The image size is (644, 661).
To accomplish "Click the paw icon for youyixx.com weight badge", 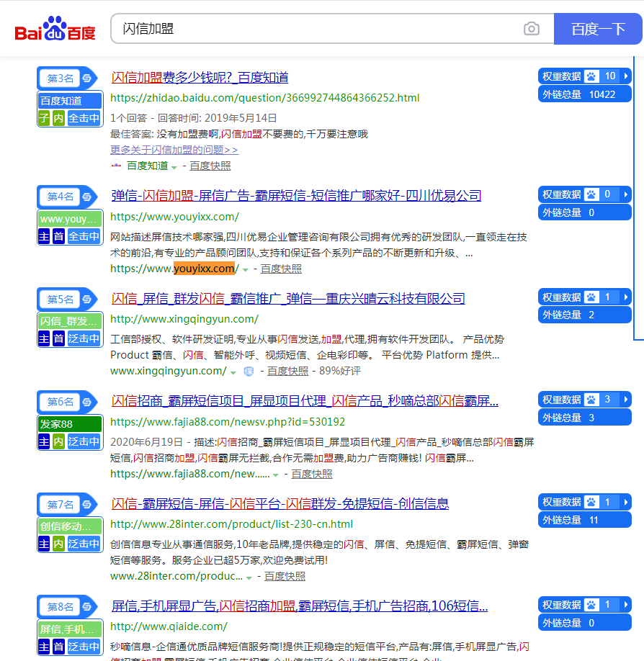I will (591, 194).
